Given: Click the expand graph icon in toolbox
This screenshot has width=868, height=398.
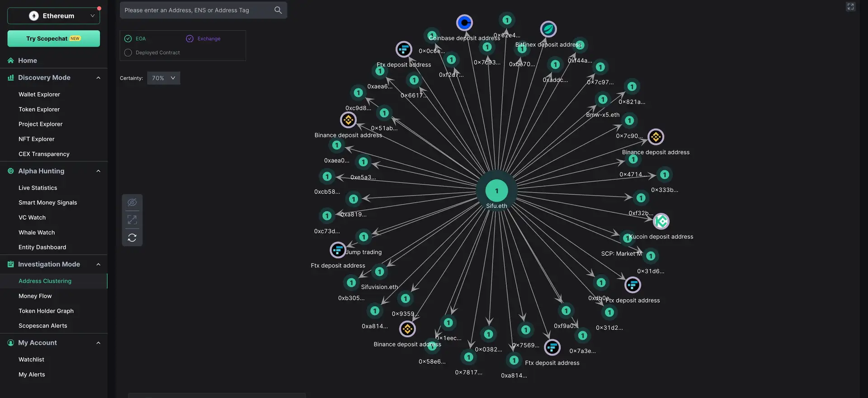Looking at the screenshot, I should [x=132, y=220].
